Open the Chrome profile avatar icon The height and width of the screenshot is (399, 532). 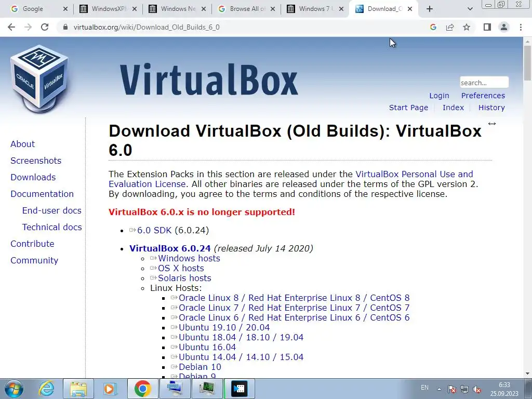(x=504, y=27)
